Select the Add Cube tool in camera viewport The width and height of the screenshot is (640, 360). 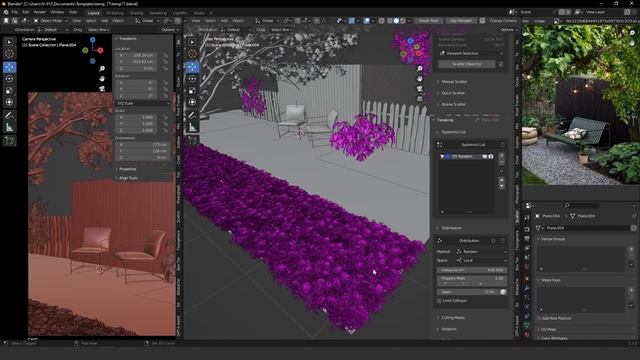coord(9,141)
